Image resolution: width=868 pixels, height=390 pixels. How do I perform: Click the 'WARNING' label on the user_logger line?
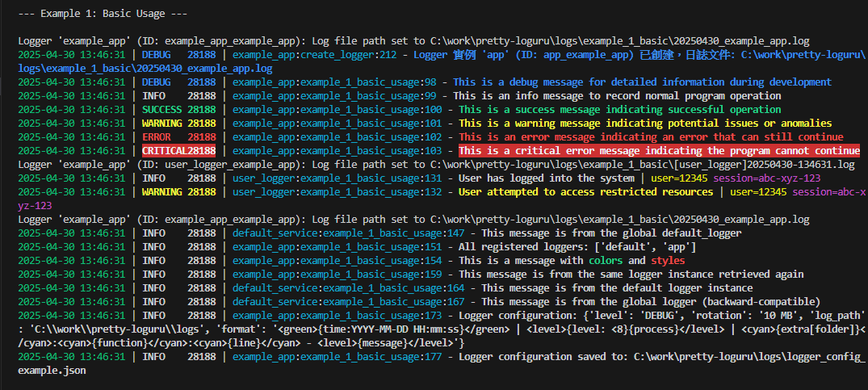point(161,192)
